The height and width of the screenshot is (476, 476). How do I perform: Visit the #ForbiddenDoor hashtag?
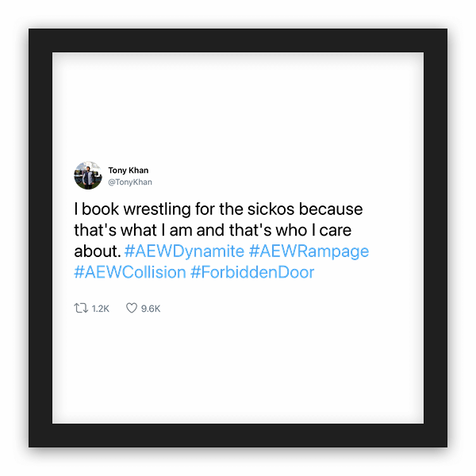click(x=252, y=272)
